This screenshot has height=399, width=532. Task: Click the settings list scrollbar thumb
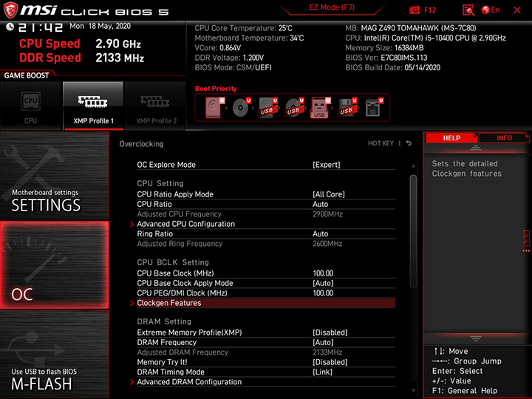413,231
